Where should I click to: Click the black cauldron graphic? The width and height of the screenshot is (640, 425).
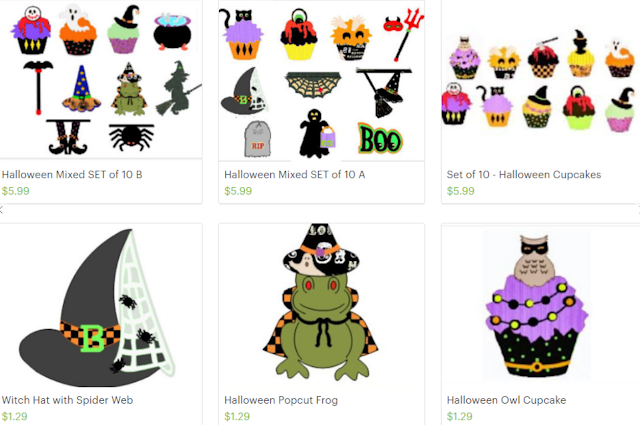pyautogui.click(x=172, y=32)
